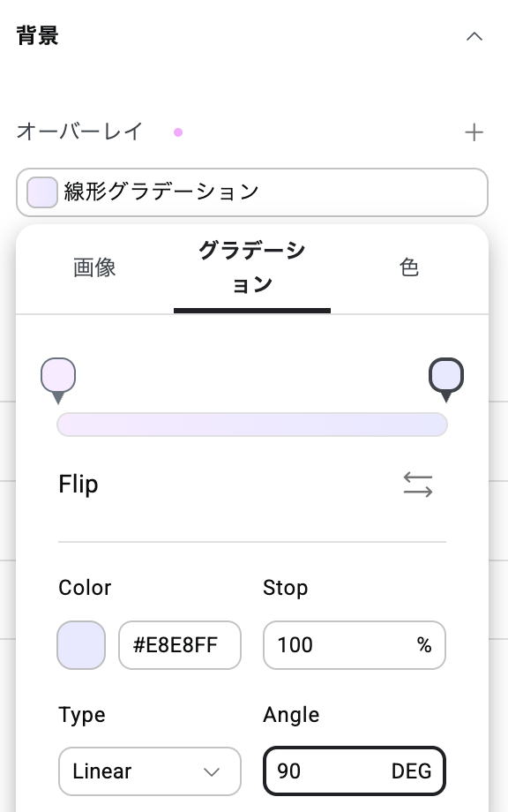The height and width of the screenshot is (812, 508).
Task: Open the Type dropdown showing Linear
Action: (x=150, y=771)
